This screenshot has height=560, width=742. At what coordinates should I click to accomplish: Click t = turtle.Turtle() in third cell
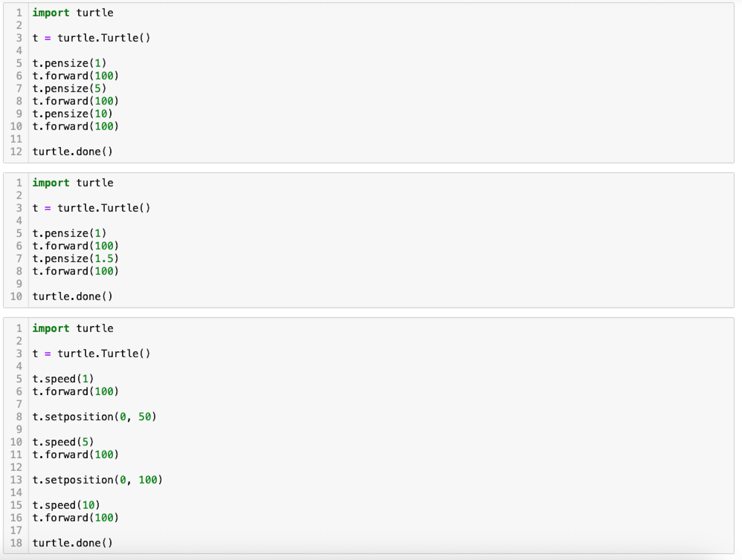pos(91,354)
